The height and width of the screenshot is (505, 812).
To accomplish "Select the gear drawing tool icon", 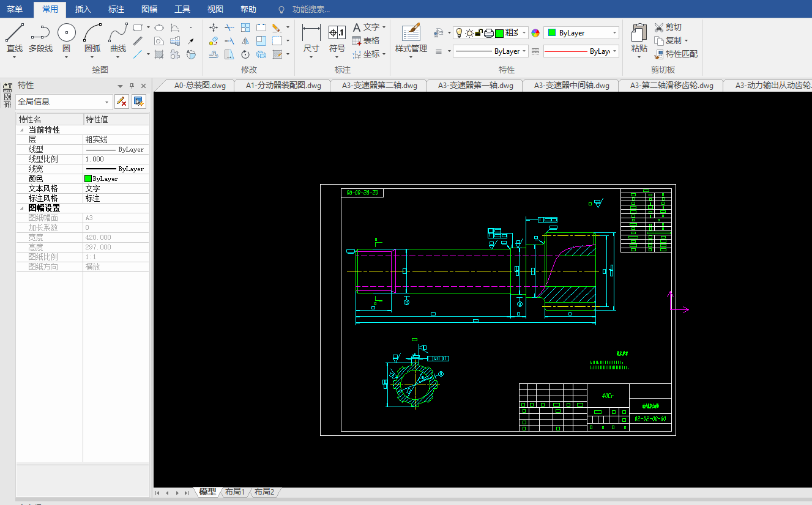I will (175, 54).
